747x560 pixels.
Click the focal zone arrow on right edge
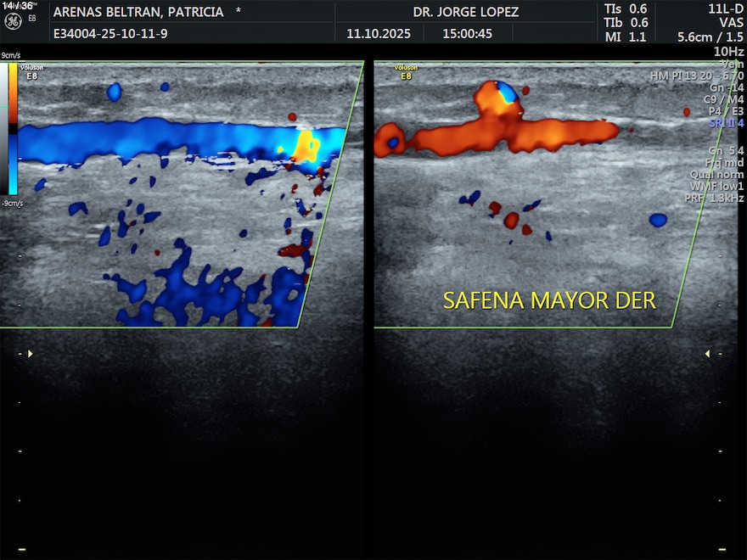707,353
